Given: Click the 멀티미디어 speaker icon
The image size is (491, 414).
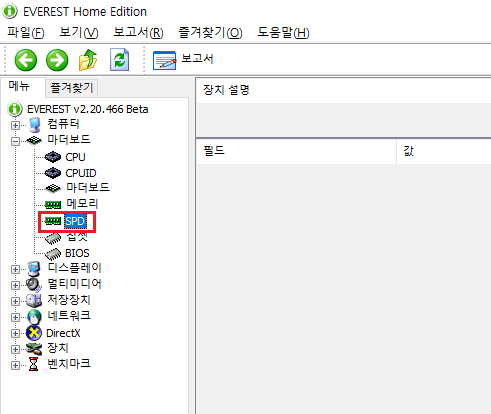Looking at the screenshot, I should tap(34, 285).
